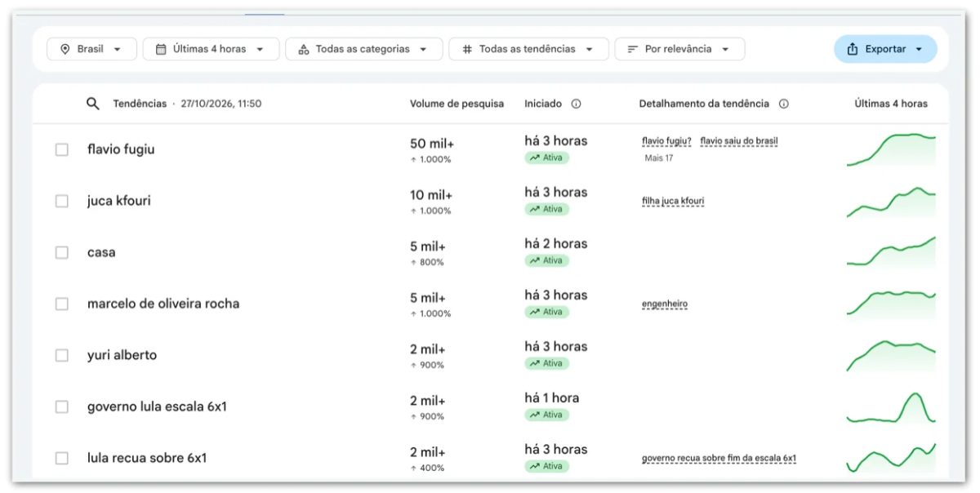Click the hashtag icon in Todas as tendências
The height and width of the screenshot is (493, 980).
coord(467,49)
